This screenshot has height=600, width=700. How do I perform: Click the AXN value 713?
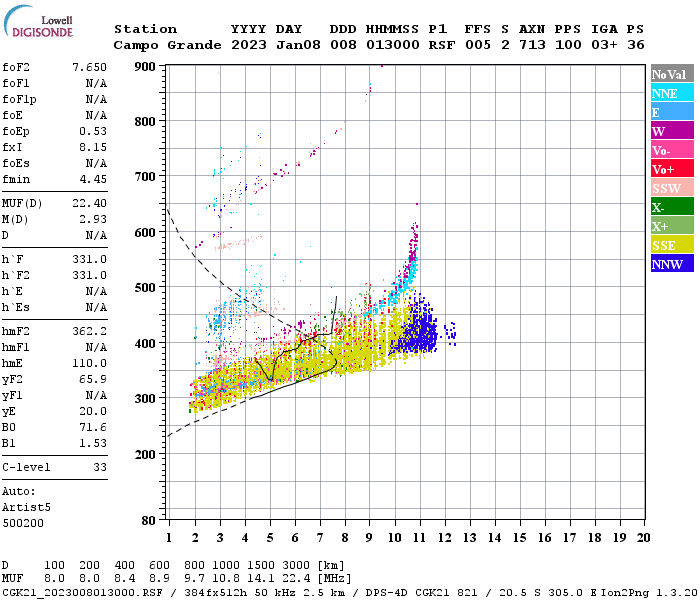532,45
